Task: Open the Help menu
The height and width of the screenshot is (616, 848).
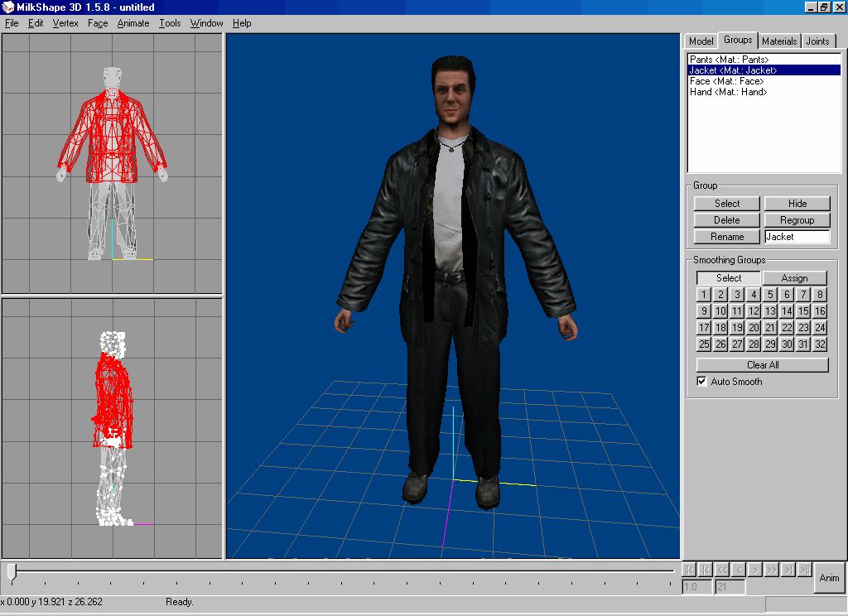Action: pyautogui.click(x=242, y=23)
